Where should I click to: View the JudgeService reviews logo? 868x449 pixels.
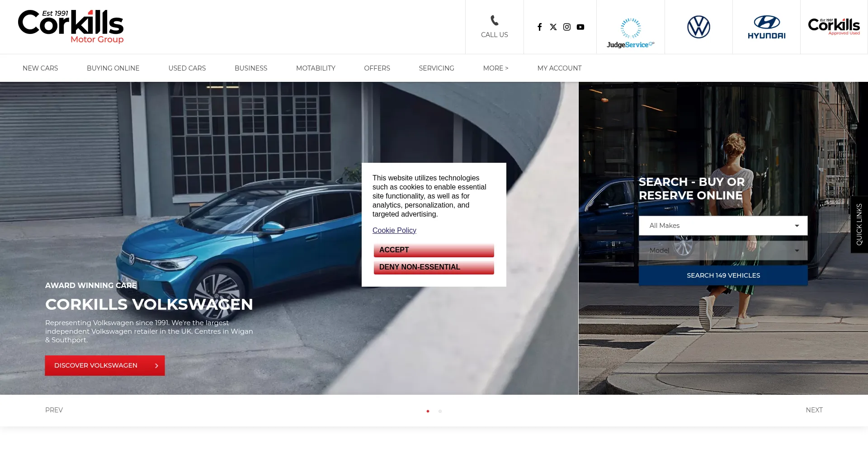click(631, 33)
